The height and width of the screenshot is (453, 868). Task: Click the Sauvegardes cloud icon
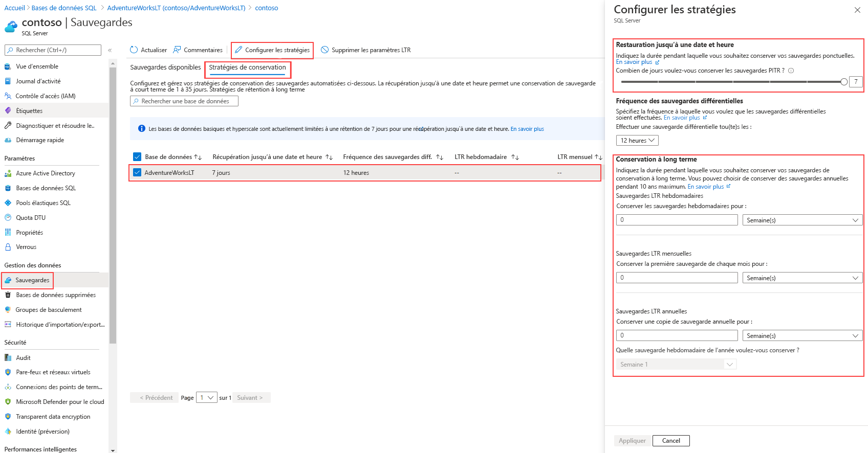pos(8,280)
